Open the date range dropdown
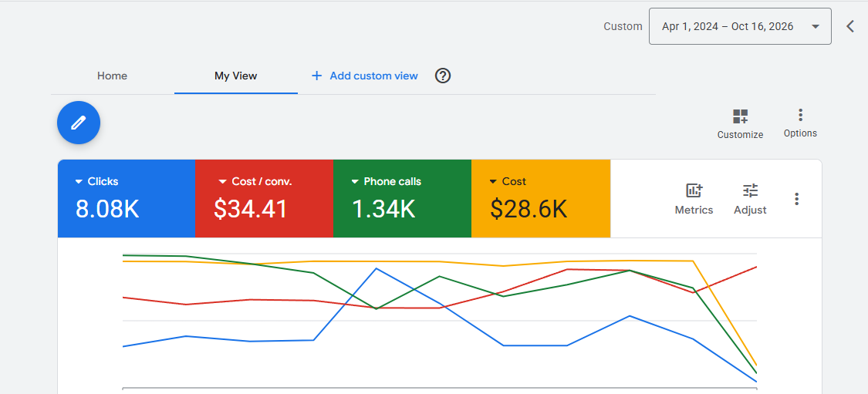 [740, 26]
